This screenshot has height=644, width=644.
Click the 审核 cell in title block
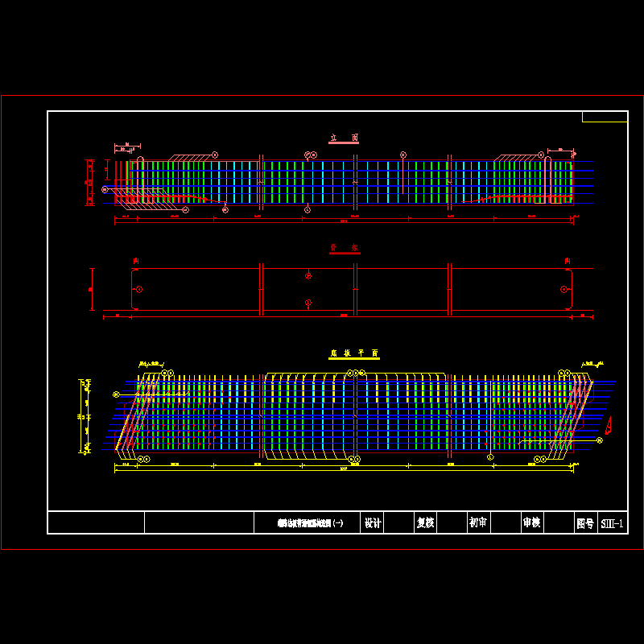tap(532, 522)
